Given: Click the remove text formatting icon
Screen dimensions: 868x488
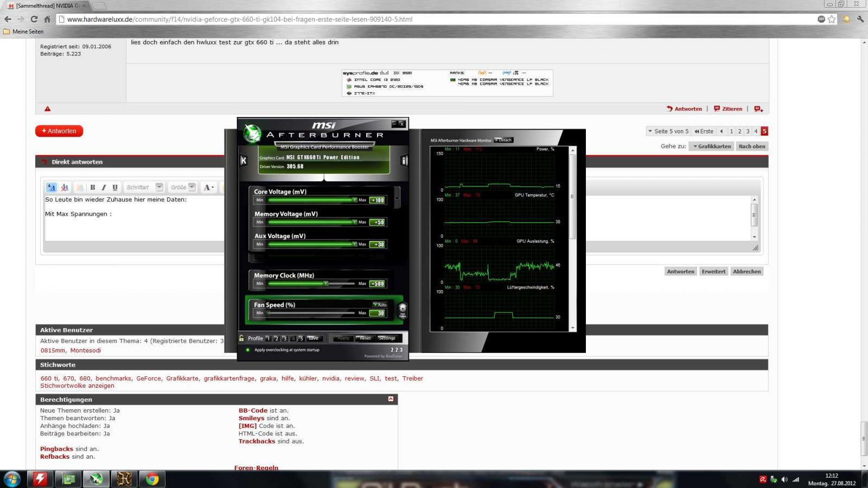Looking at the screenshot, I should 65,188.
